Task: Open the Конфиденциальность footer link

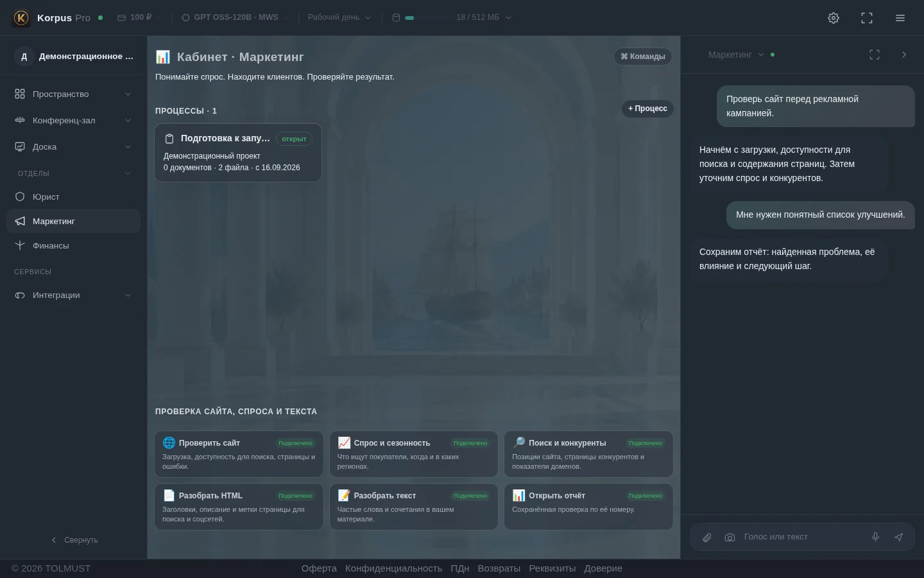Action: 393,568
